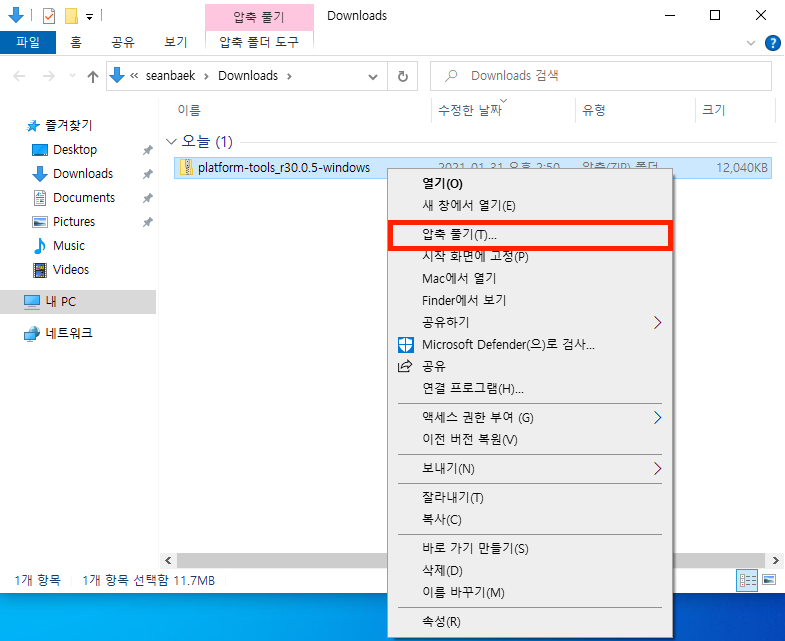This screenshot has height=641, width=785.
Task: Choose 잘라내기(T) from the context menu
Action: [530, 498]
